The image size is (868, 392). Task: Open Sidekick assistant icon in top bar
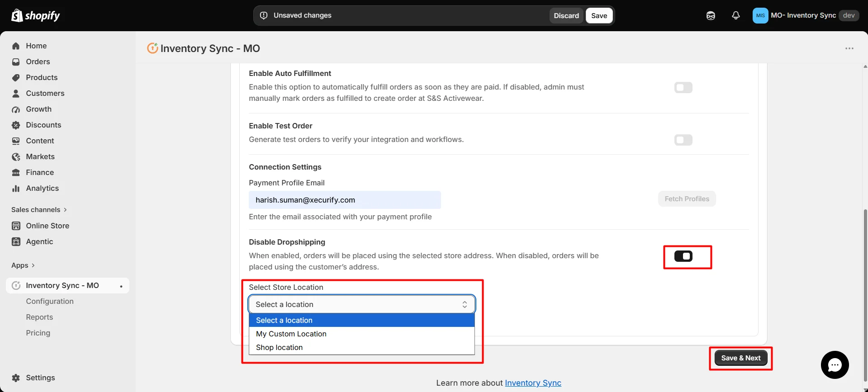click(711, 15)
